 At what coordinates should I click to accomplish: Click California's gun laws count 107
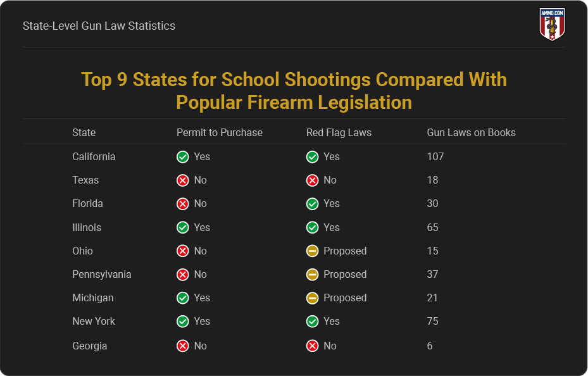pos(435,157)
